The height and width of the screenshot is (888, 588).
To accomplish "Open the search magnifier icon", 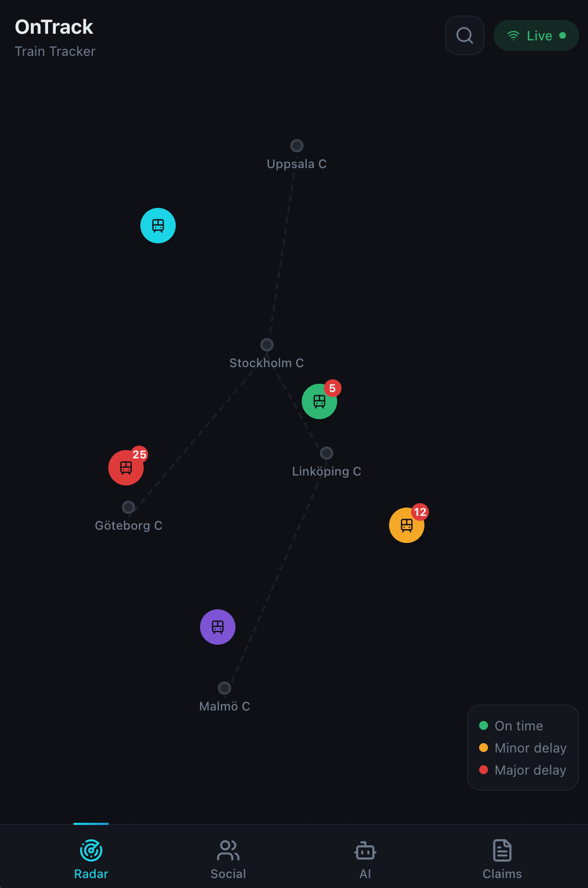I will point(465,35).
